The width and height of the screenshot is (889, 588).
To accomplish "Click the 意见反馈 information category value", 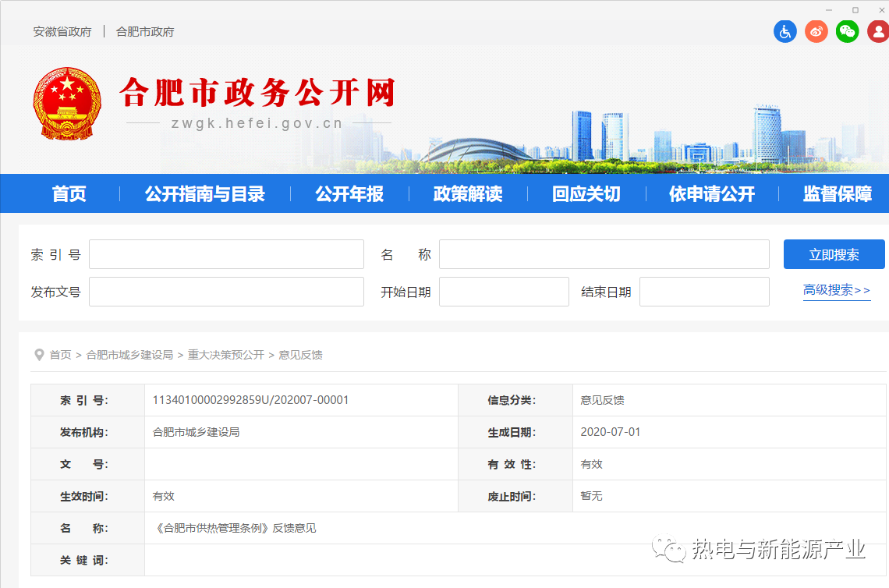I will (x=602, y=400).
